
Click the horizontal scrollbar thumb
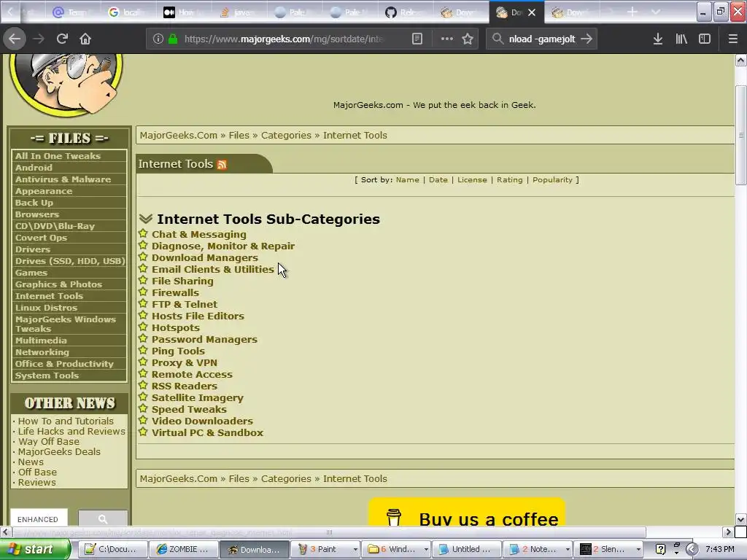329,532
